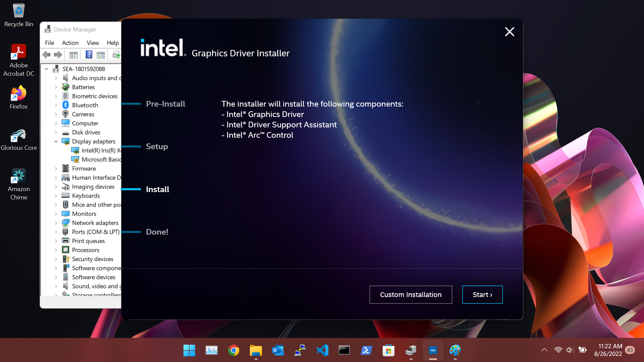Select Disk drives tree item

pyautogui.click(x=86, y=132)
